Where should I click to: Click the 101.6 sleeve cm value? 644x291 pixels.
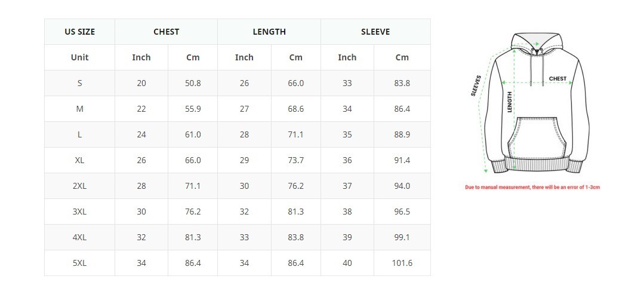402,263
